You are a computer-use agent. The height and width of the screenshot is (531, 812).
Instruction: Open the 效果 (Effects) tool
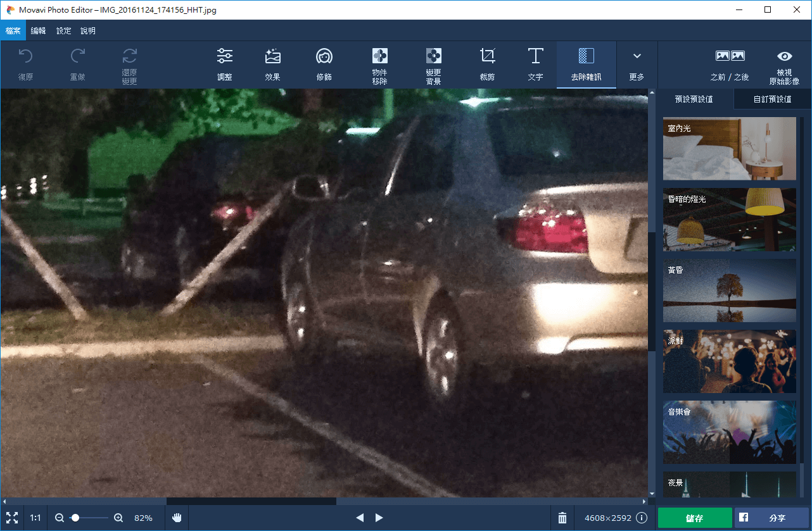[x=272, y=65]
